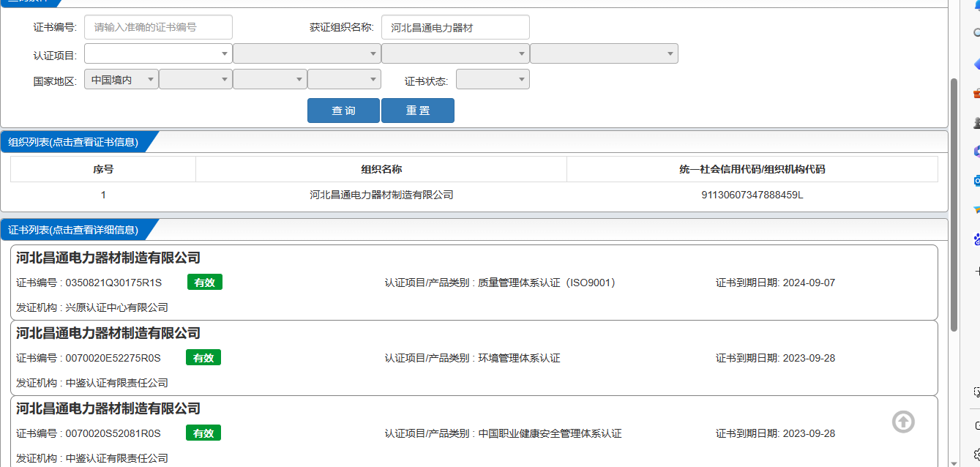Click expiry date 2023-09-28 on 环境管理体系认证 card
980x467 pixels.
coord(809,358)
